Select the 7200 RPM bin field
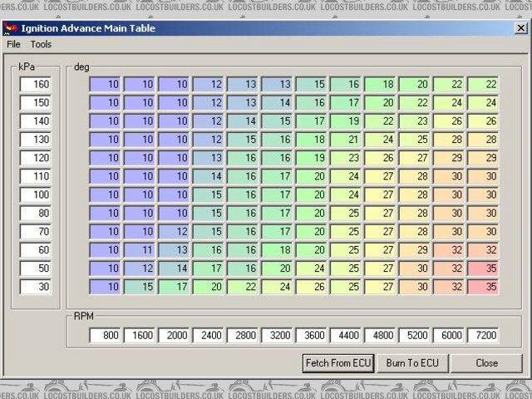Viewport: 532px width, 399px height. click(482, 336)
